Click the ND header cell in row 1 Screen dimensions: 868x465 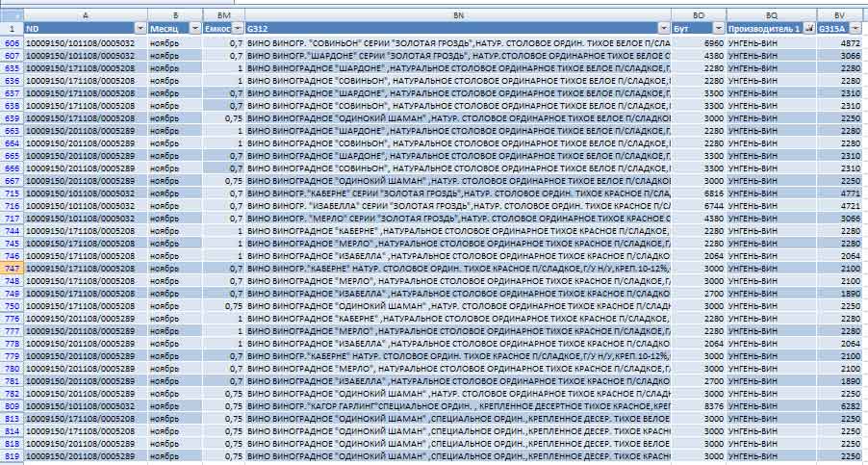[77, 31]
